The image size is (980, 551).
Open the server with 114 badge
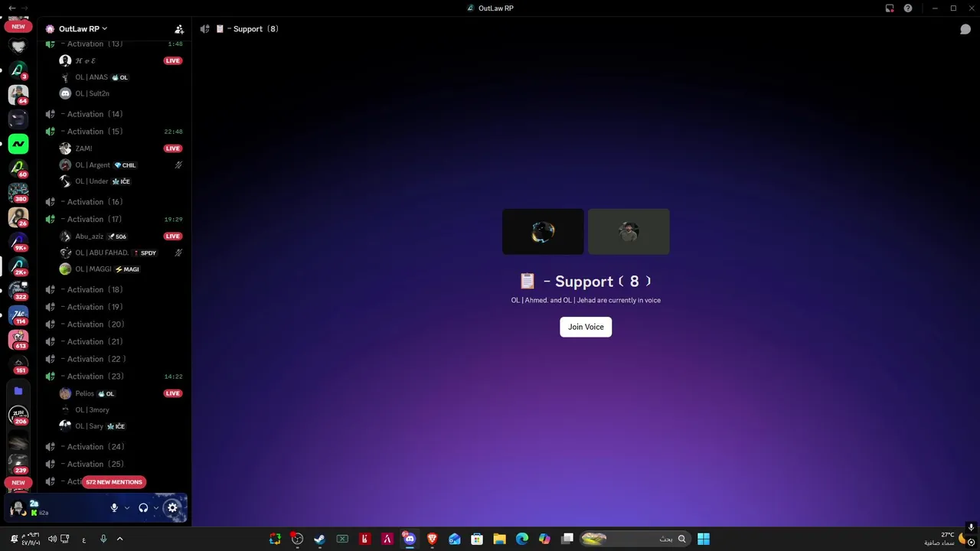point(18,315)
